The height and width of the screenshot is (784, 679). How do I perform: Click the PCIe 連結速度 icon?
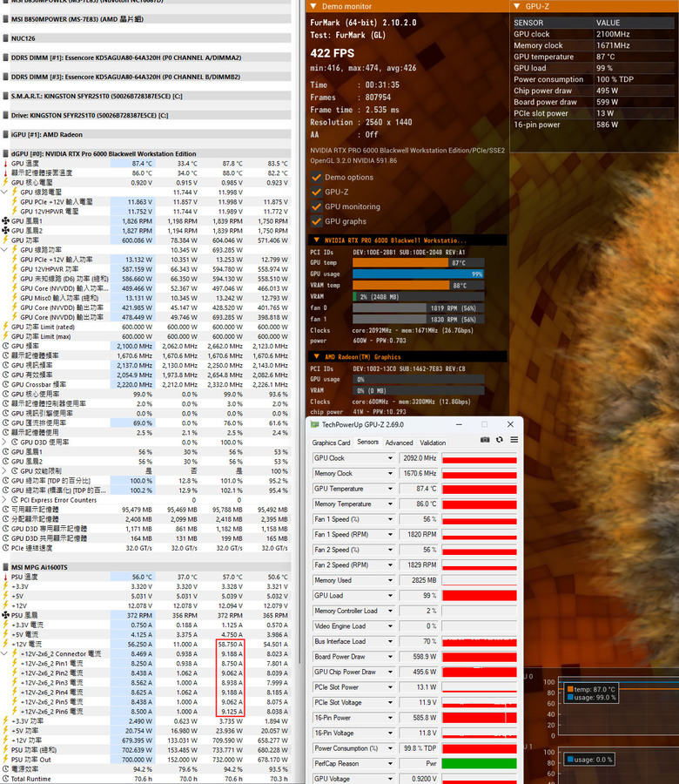(5, 548)
